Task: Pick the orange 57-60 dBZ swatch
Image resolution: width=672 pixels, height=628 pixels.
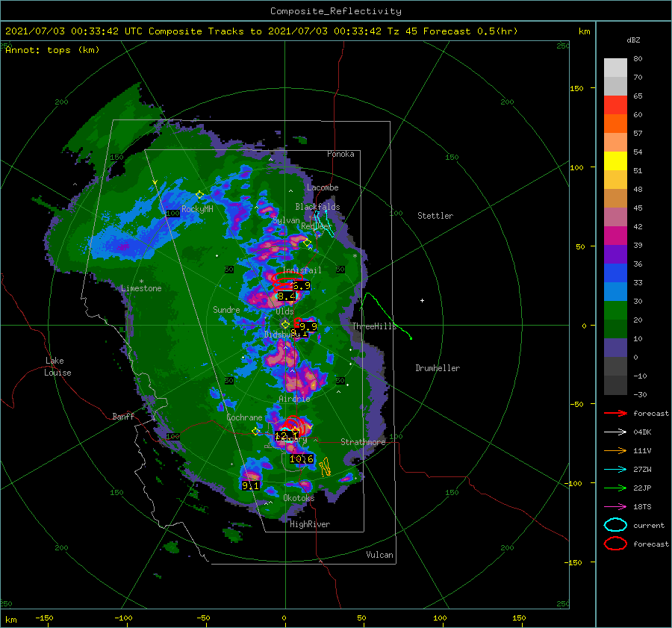Action: [x=615, y=124]
